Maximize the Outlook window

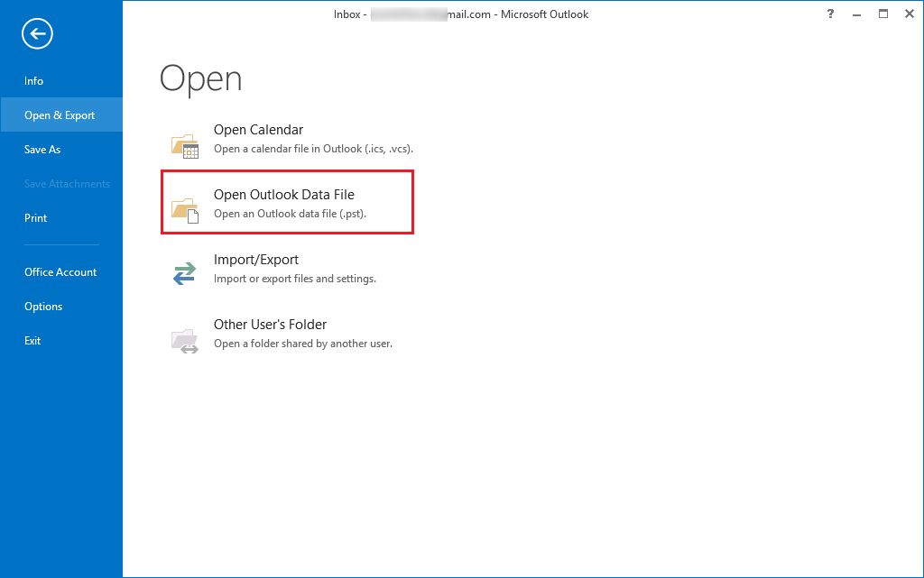click(x=883, y=14)
